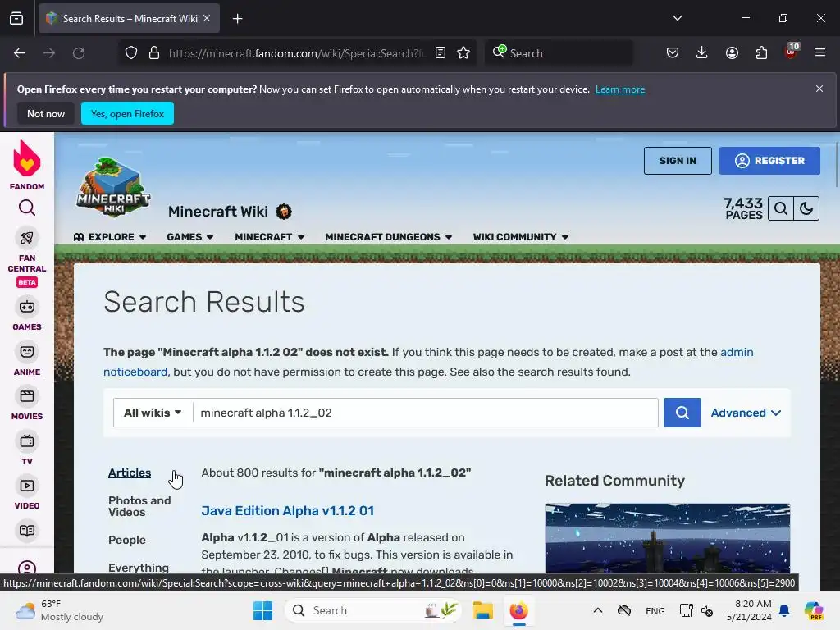The image size is (840, 630).
Task: Expand the MINECRAFT navigation menu
Action: click(x=269, y=237)
